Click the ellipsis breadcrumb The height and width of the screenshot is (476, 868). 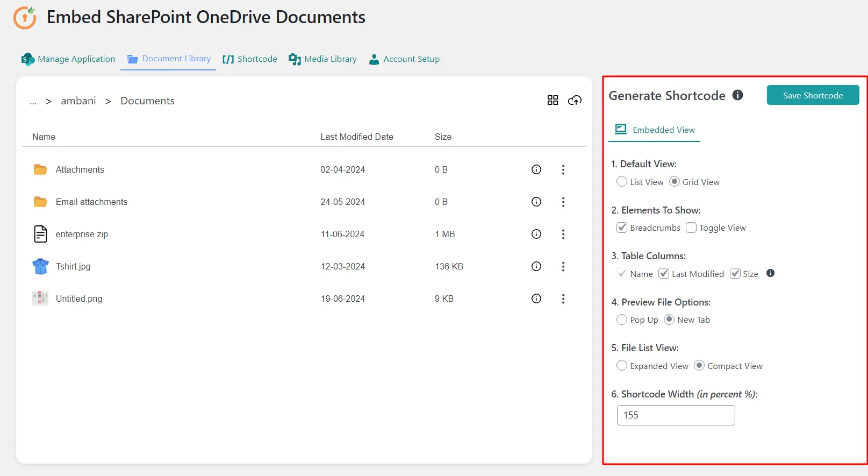(33, 101)
